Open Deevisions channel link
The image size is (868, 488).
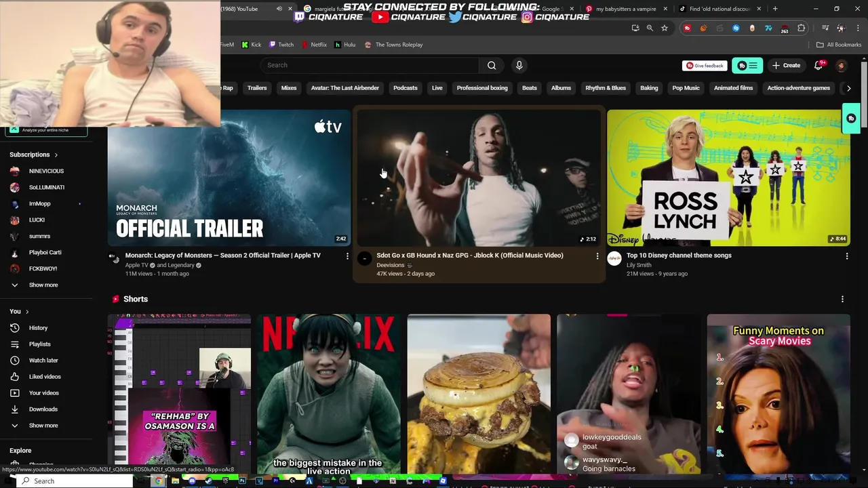pos(391,265)
